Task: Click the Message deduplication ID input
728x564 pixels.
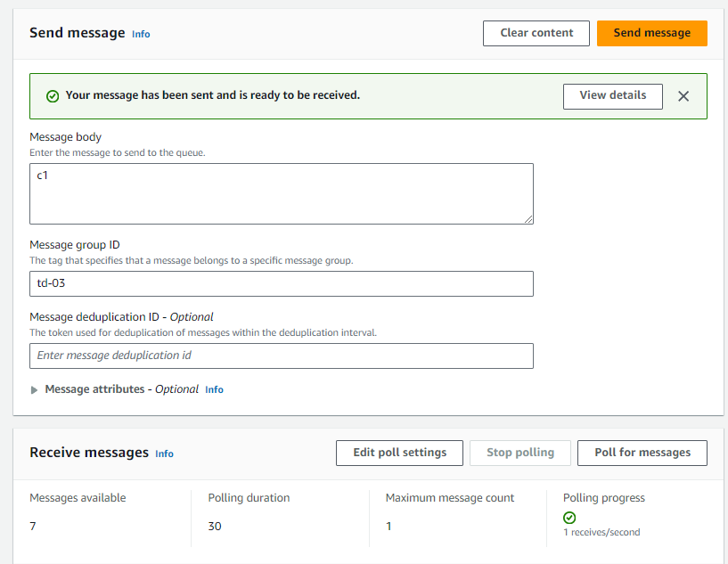Action: click(281, 356)
